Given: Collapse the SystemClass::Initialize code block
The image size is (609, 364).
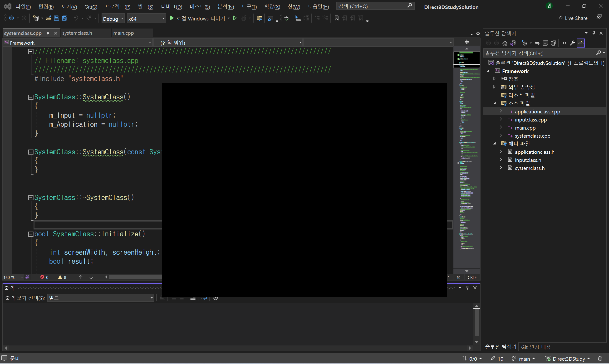Looking at the screenshot, I should pos(31,234).
